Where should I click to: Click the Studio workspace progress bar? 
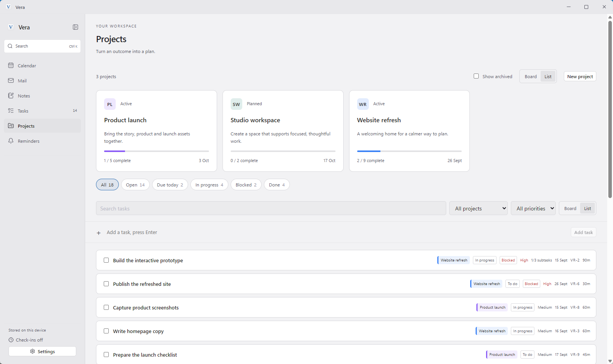tap(283, 151)
